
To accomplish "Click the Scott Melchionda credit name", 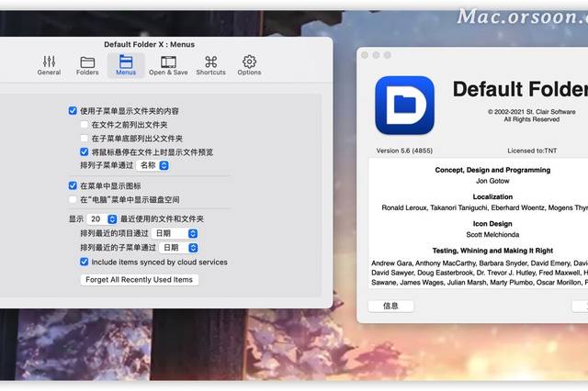I will pos(492,235).
